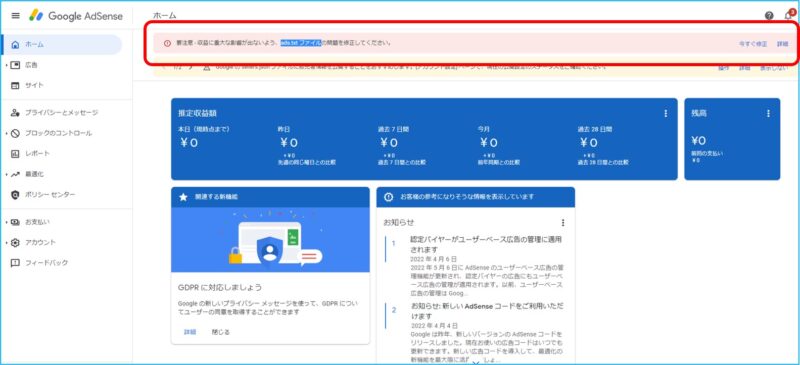This screenshot has height=365, width=800.
Task: Go to ホーム in the sidebar
Action: [62, 44]
